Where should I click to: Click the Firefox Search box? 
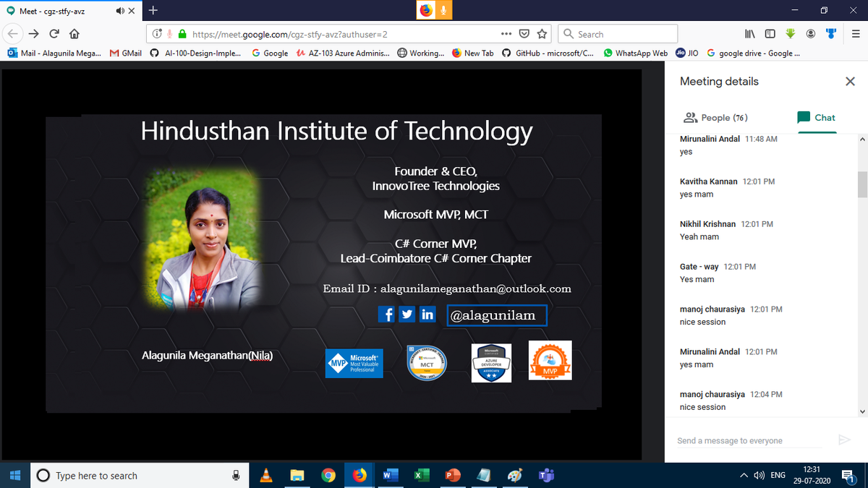pos(617,34)
